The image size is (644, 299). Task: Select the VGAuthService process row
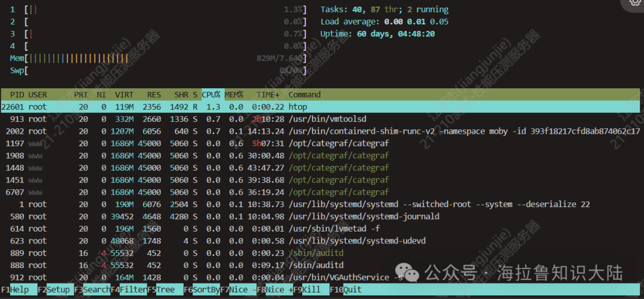(320, 277)
